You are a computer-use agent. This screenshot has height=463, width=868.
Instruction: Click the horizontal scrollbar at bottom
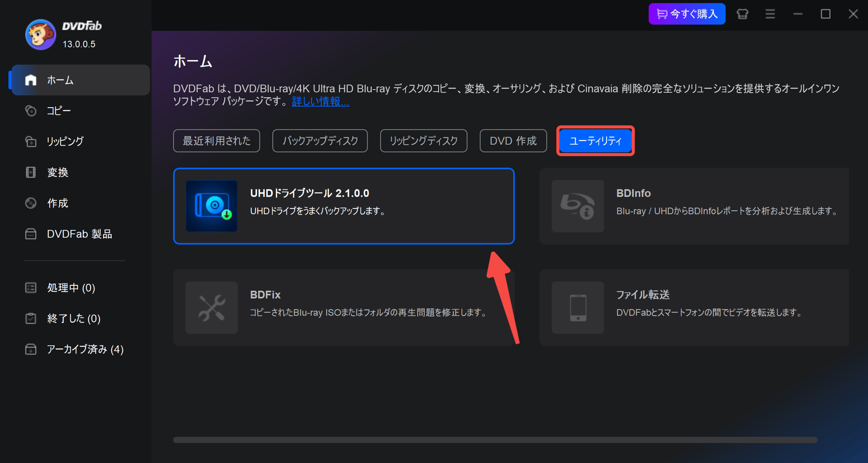pos(495,440)
